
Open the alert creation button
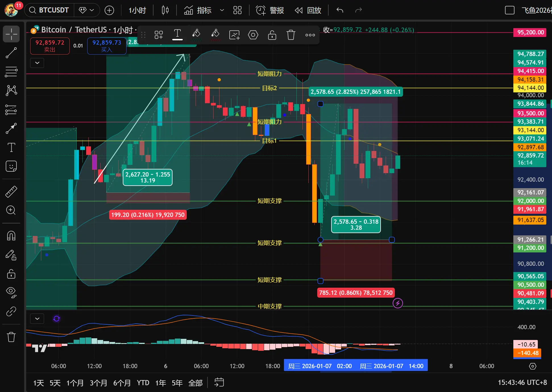(269, 10)
